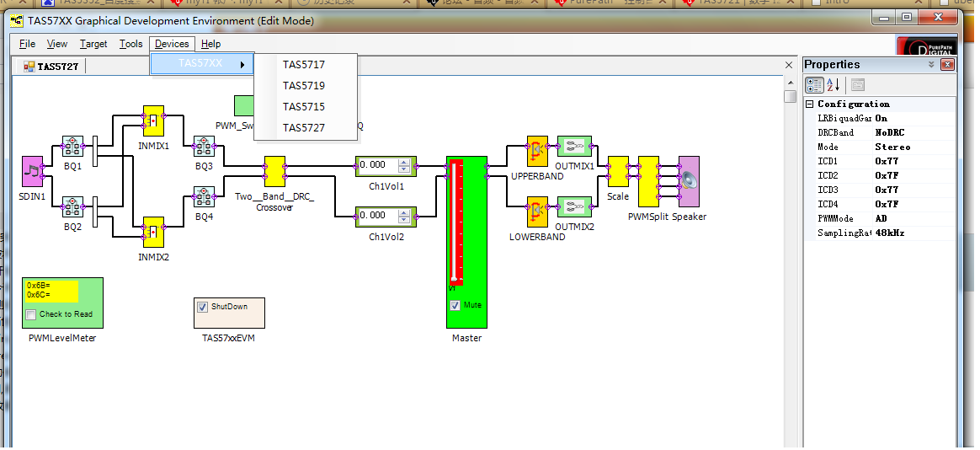
Task: Select the SDIN1 input block icon
Action: [x=32, y=171]
